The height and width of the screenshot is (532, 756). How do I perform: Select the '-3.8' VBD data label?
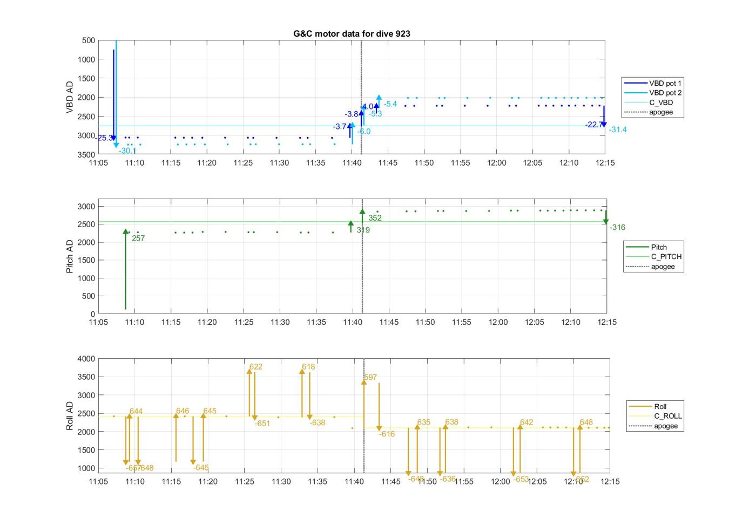[352, 114]
